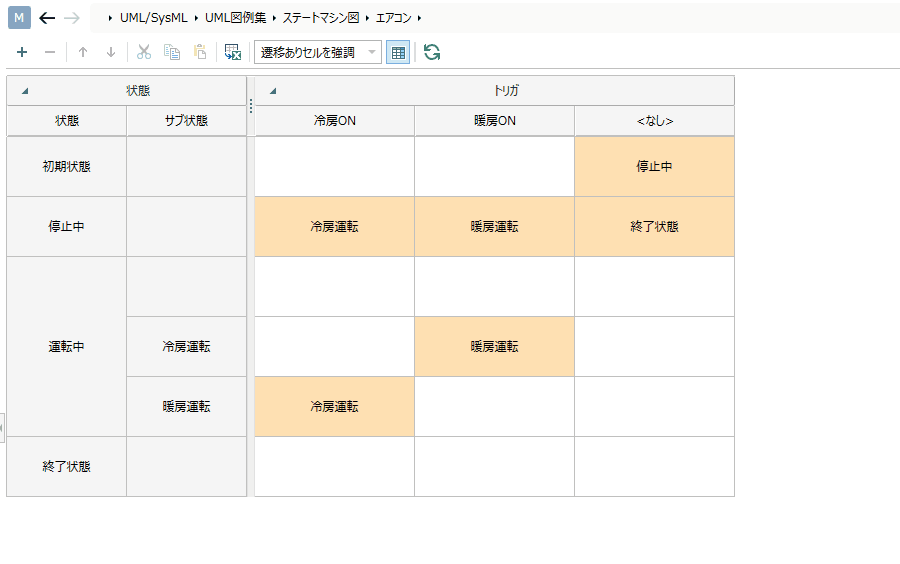Expand the left-edge side panel handle
Viewport: 900px width, 564px height.
[2, 427]
